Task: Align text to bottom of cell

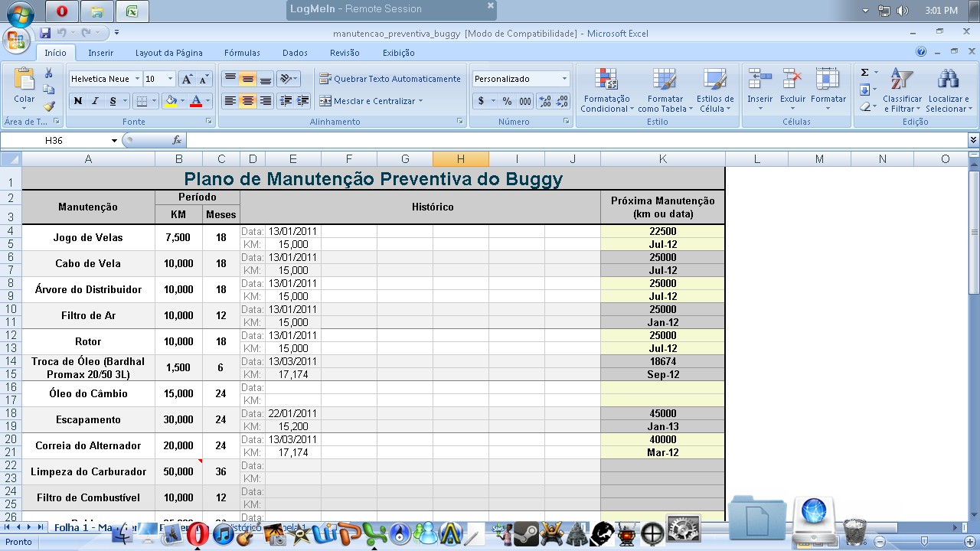Action: [265, 79]
